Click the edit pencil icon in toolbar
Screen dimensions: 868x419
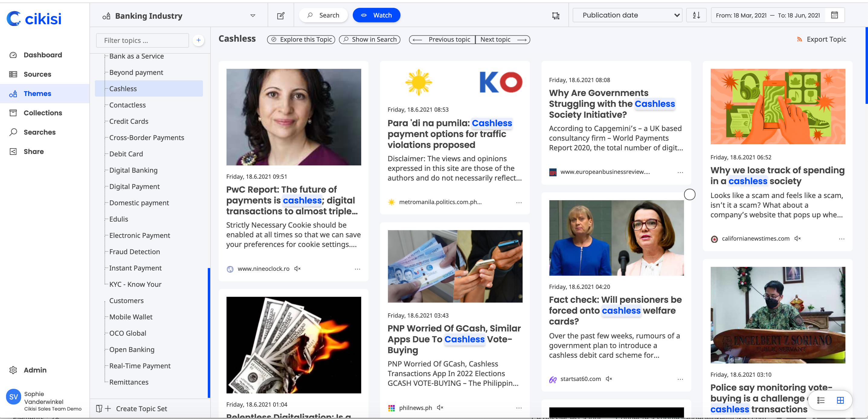(280, 15)
